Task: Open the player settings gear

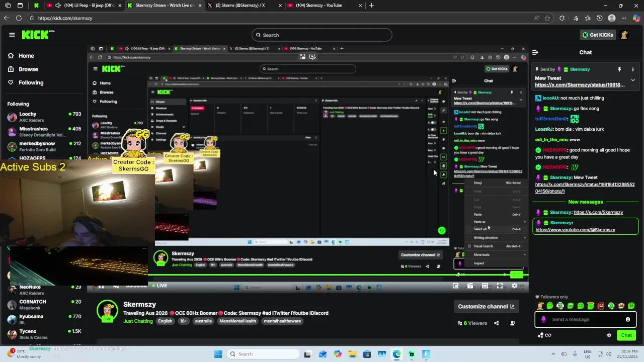Action: [x=514, y=286]
